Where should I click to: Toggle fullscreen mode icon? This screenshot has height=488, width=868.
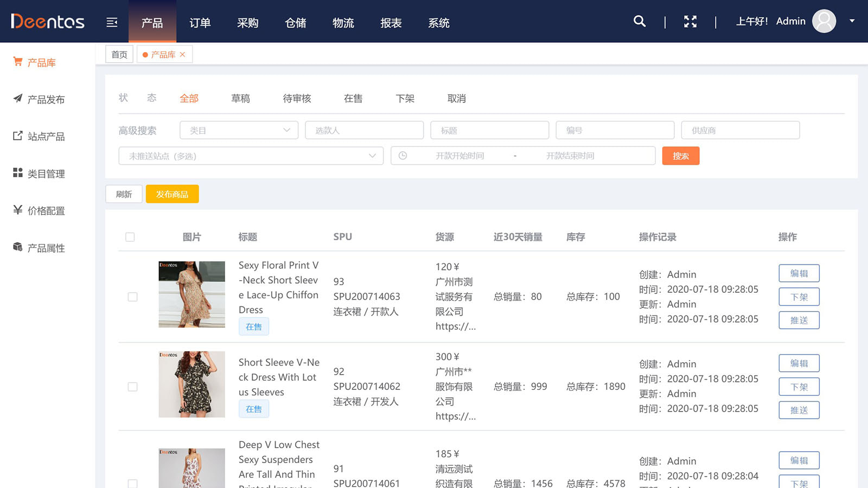pyautogui.click(x=690, y=22)
